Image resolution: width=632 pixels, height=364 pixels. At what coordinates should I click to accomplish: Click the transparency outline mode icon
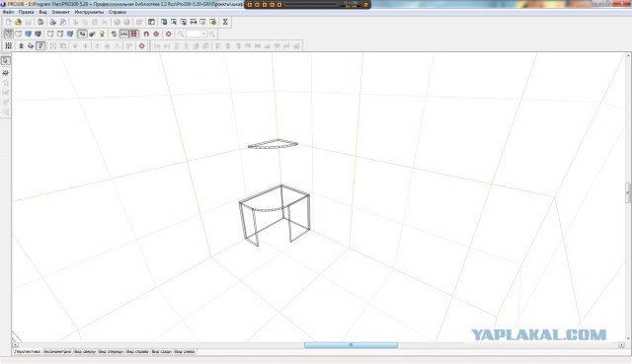coord(50,34)
